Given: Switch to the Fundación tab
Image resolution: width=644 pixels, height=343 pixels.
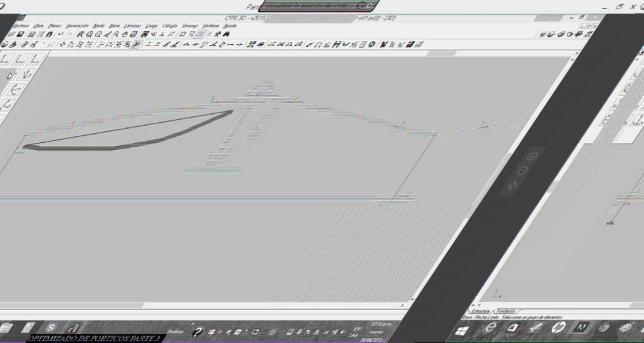Looking at the screenshot, I should [507, 311].
